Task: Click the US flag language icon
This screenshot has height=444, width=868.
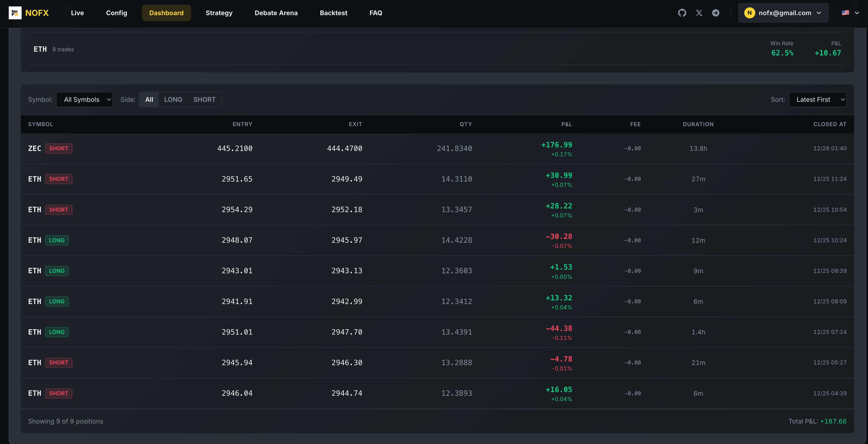Action: pyautogui.click(x=845, y=13)
